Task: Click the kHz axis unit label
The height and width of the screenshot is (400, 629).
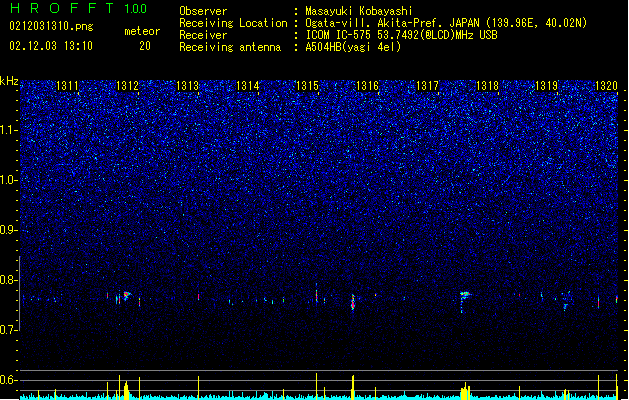Action: pos(9,81)
